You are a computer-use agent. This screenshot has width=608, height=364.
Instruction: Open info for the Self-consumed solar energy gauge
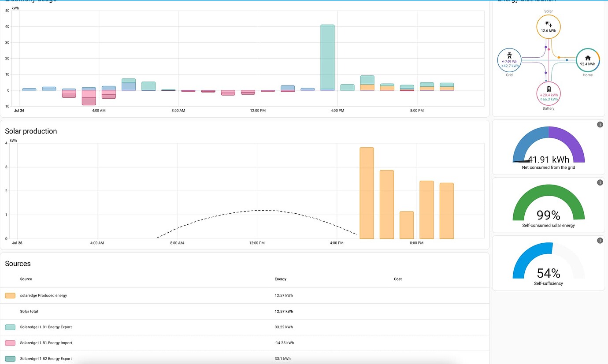tap(600, 182)
